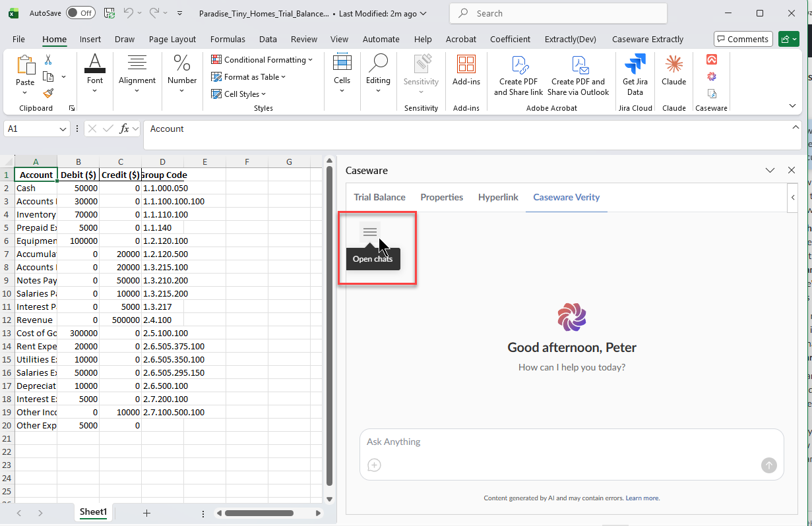Expand the Cells group dropdown
Viewport: 812px width, 526px height.
click(342, 91)
